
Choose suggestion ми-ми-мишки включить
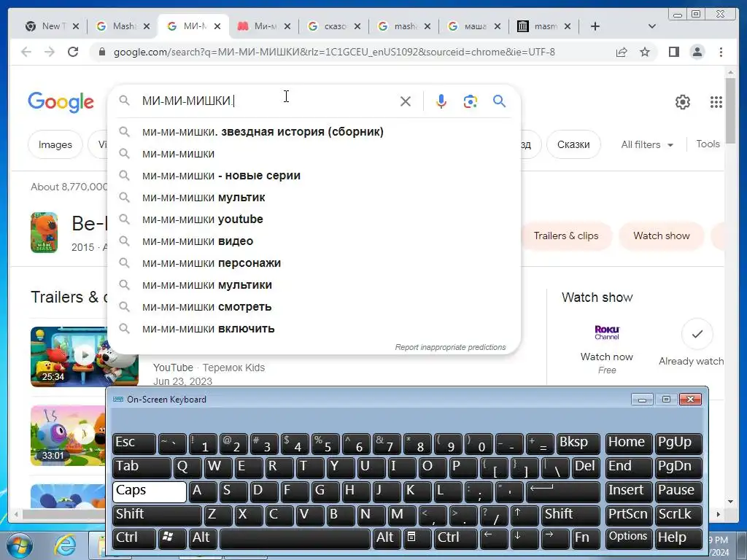[314, 329]
